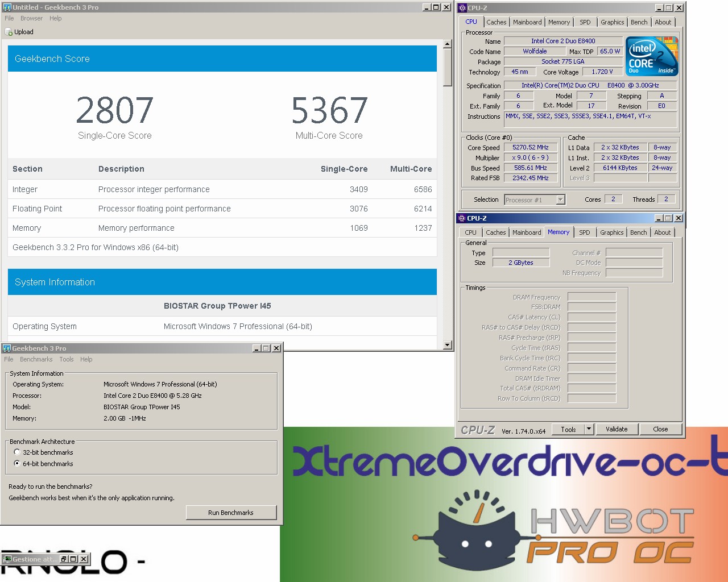This screenshot has width=728, height=582.
Task: Click the Core Speed 5270.52 MHz field
Action: click(x=531, y=147)
